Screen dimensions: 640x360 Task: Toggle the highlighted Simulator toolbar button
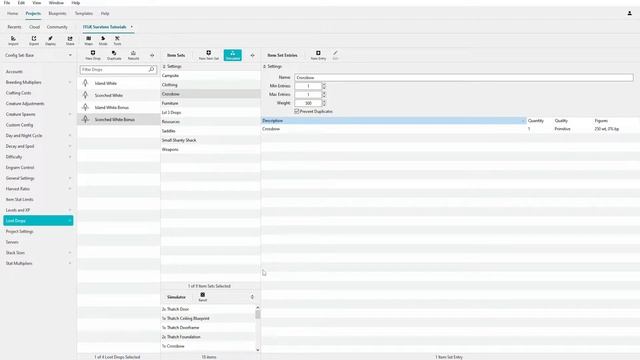pyautogui.click(x=233, y=55)
